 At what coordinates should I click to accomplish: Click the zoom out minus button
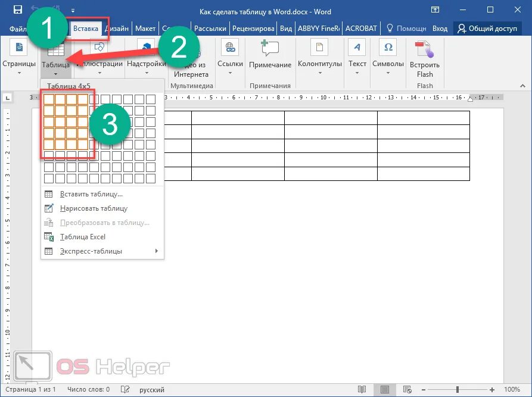tap(424, 390)
